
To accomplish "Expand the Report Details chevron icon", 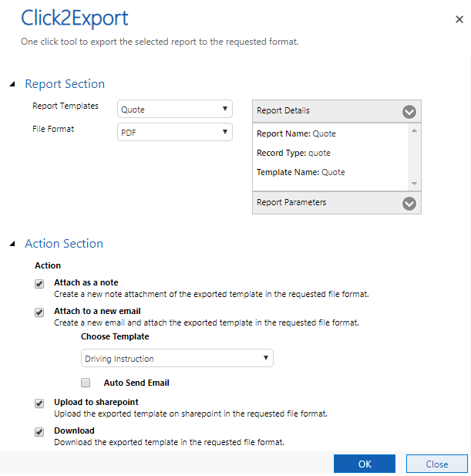I will click(x=409, y=112).
